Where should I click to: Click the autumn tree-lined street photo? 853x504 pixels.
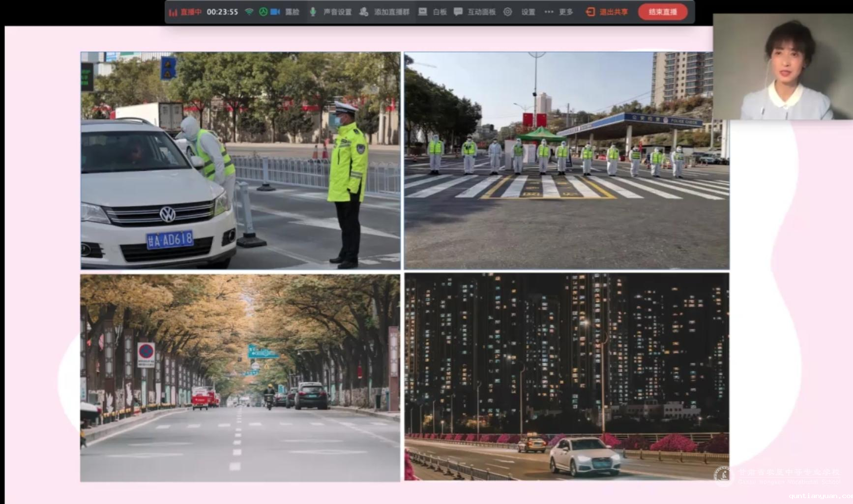pyautogui.click(x=240, y=378)
